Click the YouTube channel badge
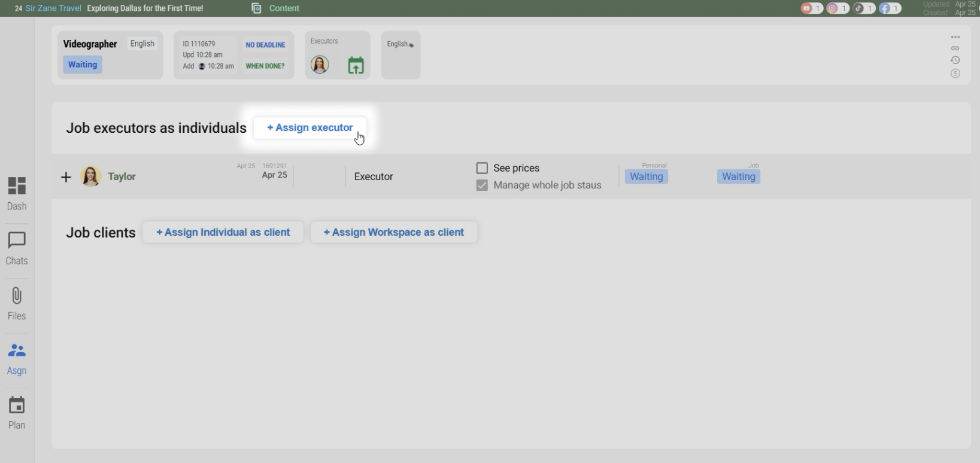The width and height of the screenshot is (980, 463). pos(811,8)
